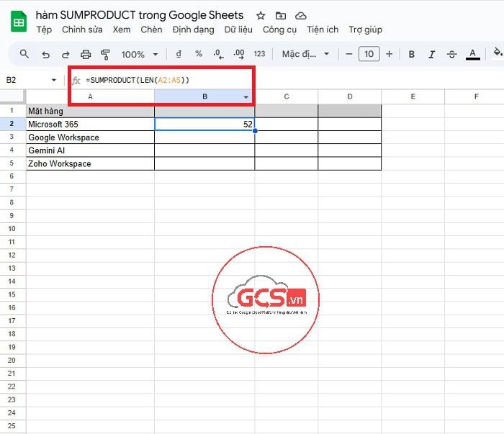Click the format as percent button
The width and height of the screenshot is (504, 434).
[199, 54]
